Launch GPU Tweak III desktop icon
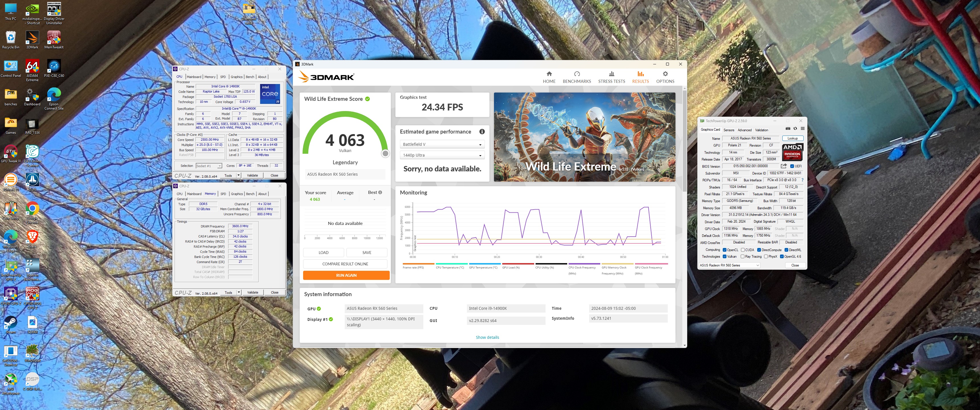The height and width of the screenshot is (410, 980). click(x=11, y=154)
